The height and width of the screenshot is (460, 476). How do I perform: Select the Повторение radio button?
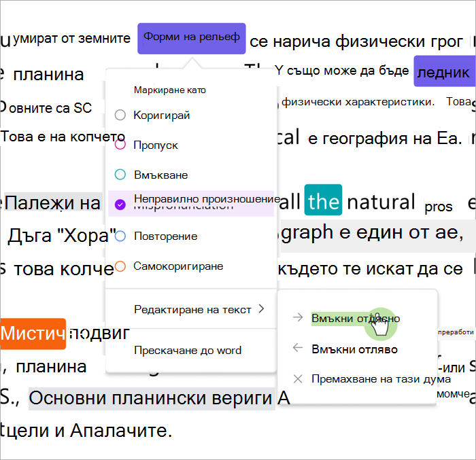pos(120,236)
